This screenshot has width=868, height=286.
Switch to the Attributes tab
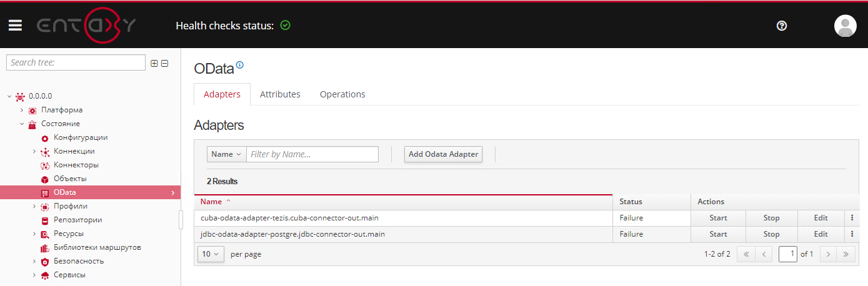pos(280,94)
